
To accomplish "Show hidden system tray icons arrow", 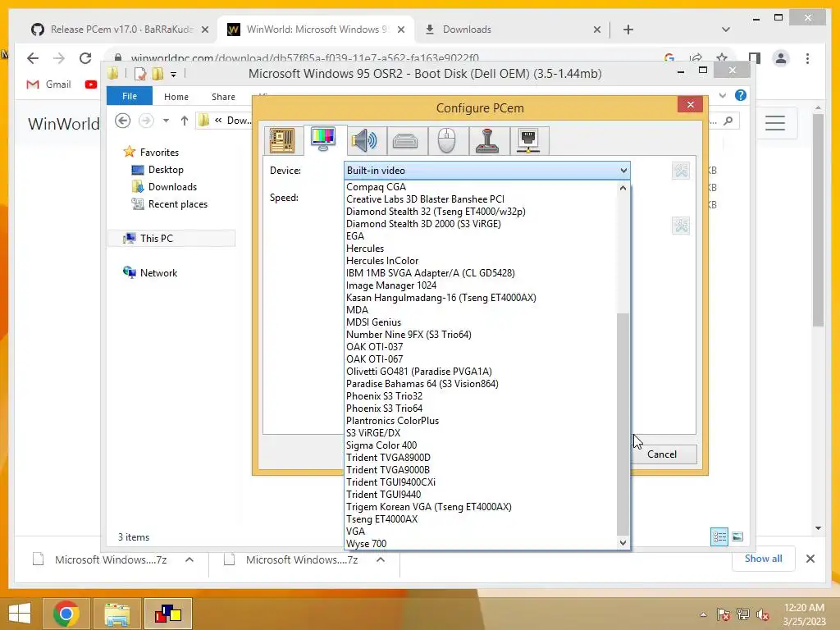I will (x=703, y=614).
